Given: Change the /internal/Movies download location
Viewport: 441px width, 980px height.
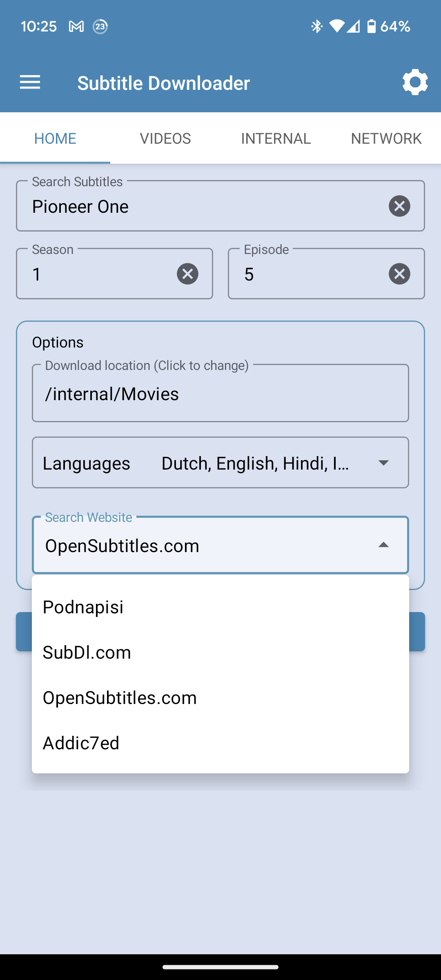Looking at the screenshot, I should tap(220, 394).
